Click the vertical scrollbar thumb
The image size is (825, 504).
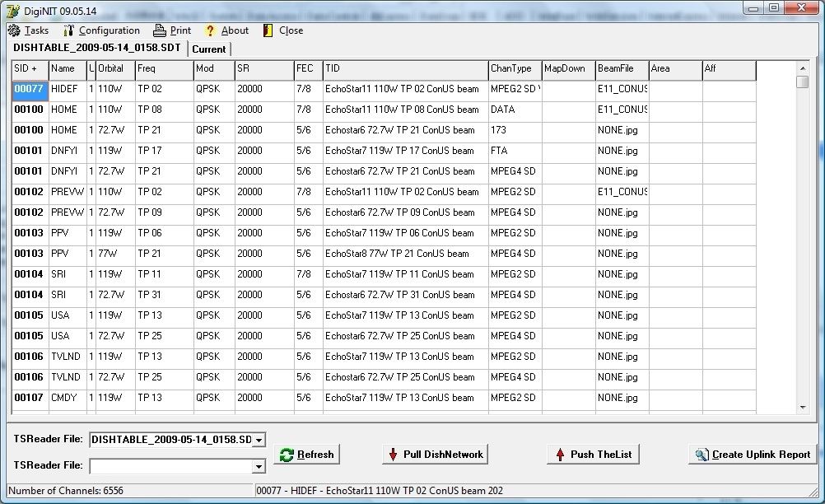pyautogui.click(x=803, y=82)
